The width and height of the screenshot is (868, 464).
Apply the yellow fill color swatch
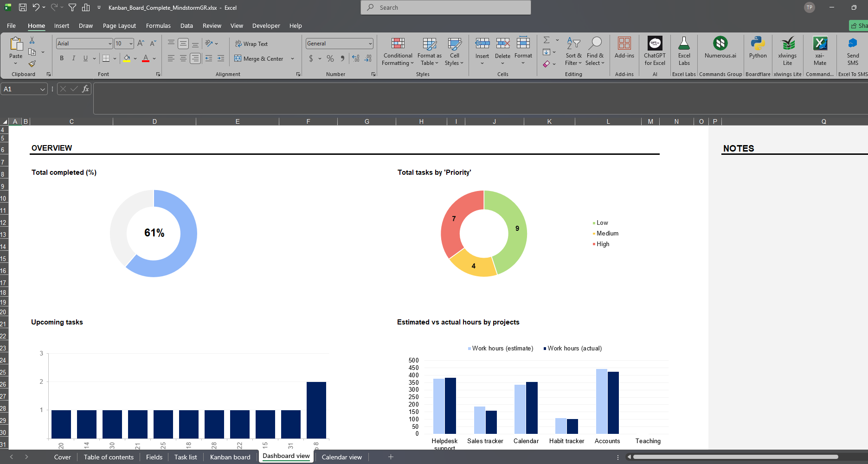pyautogui.click(x=127, y=59)
